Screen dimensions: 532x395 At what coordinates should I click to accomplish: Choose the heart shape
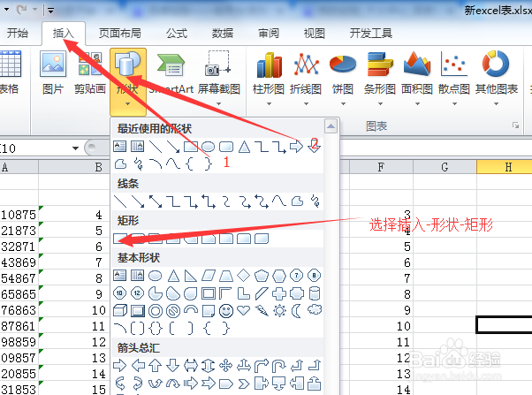click(x=244, y=310)
